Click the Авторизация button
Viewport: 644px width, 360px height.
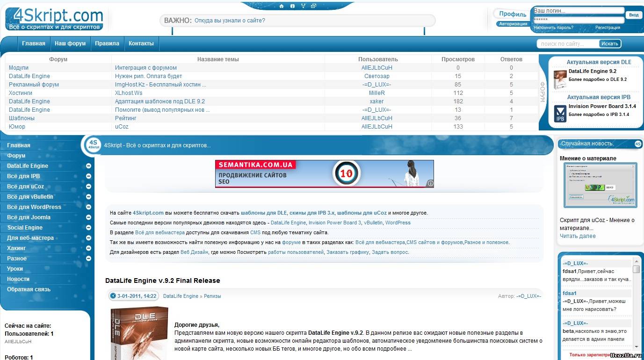click(x=513, y=24)
